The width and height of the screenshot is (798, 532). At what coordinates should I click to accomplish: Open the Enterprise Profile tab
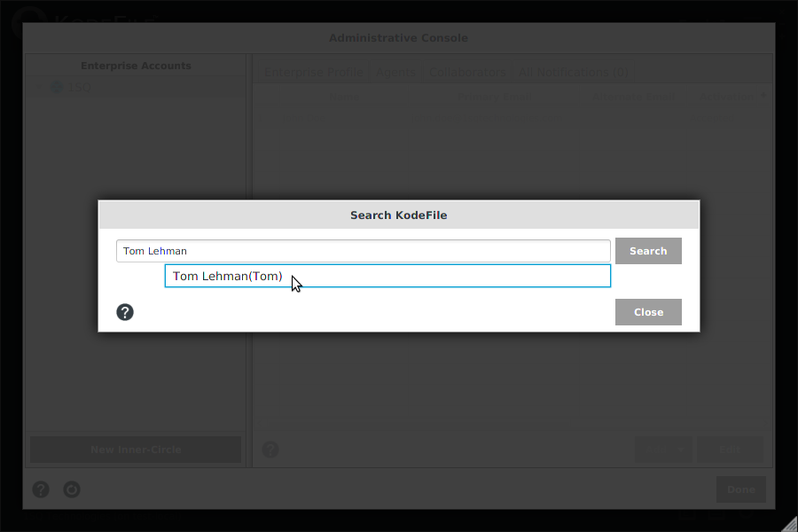314,73
